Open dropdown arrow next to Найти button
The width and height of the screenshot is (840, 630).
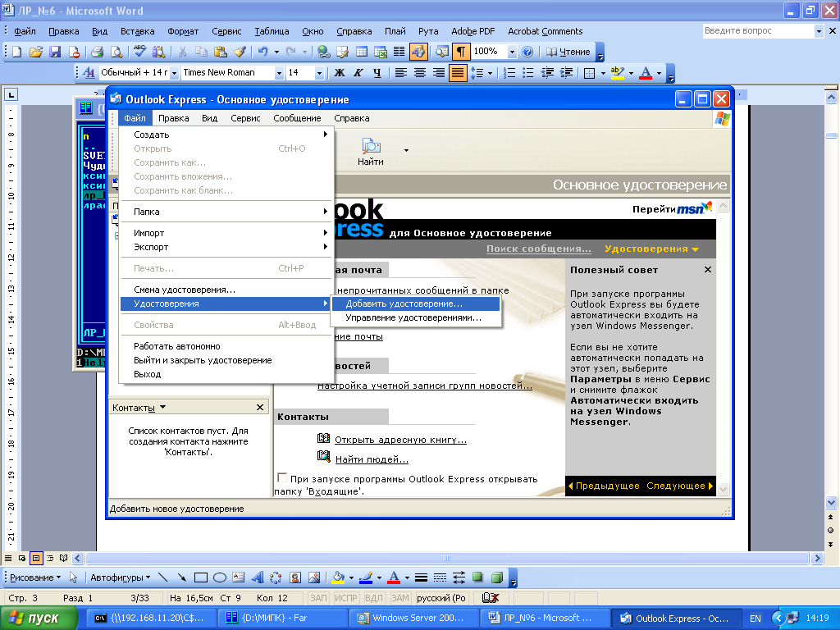[406, 151]
